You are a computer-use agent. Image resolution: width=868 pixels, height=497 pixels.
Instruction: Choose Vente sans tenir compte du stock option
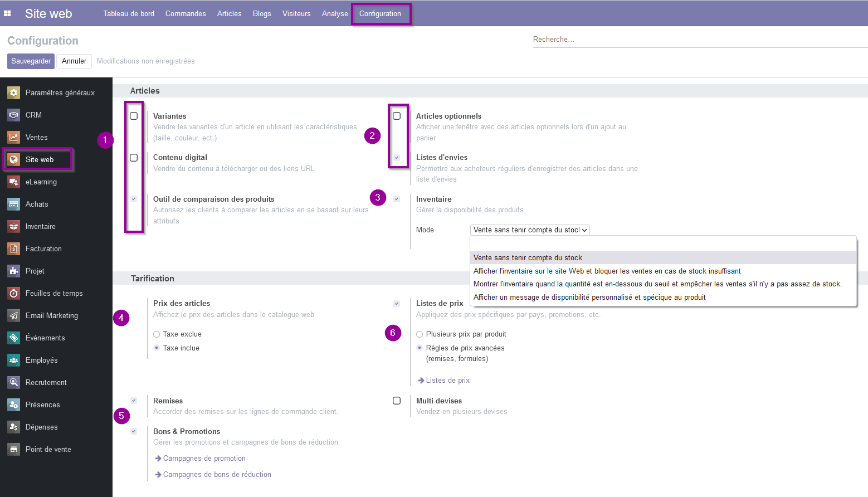(x=663, y=257)
